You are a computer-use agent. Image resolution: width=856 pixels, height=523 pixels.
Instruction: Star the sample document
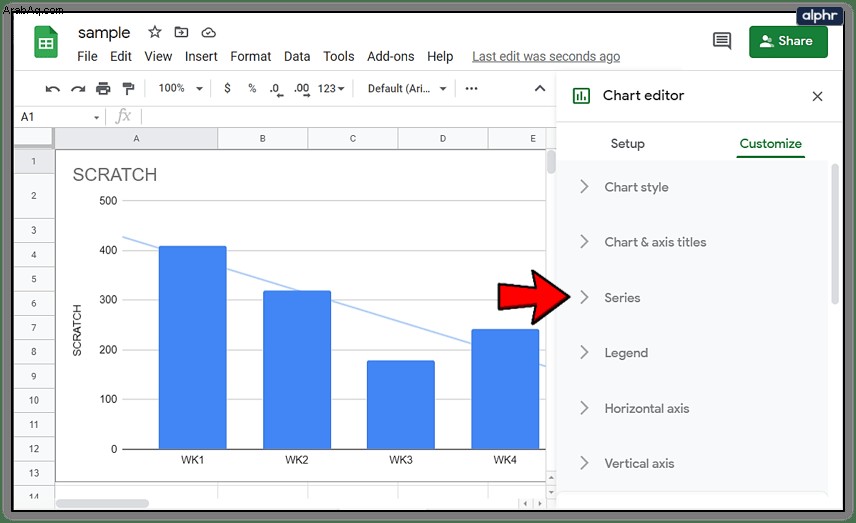(x=154, y=32)
